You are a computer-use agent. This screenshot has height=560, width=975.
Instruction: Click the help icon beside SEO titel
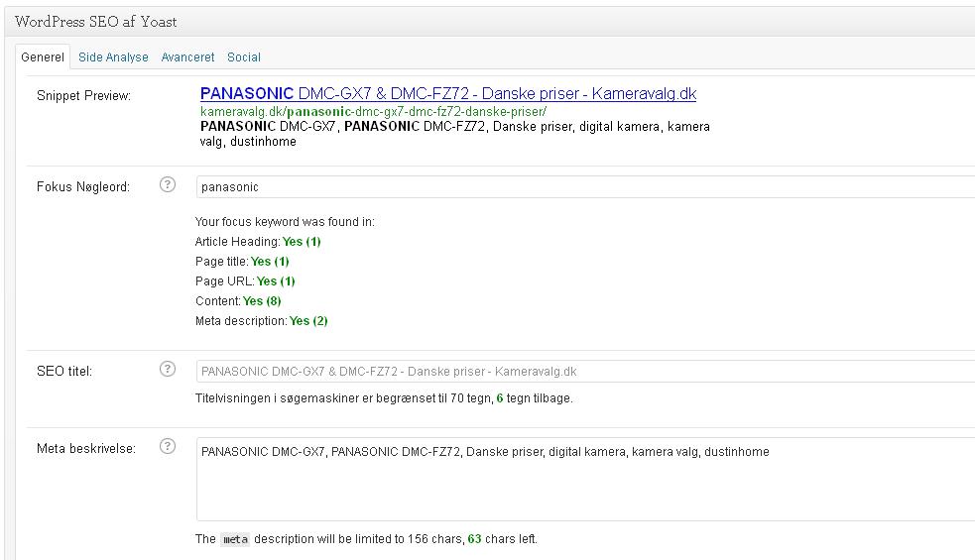[168, 370]
